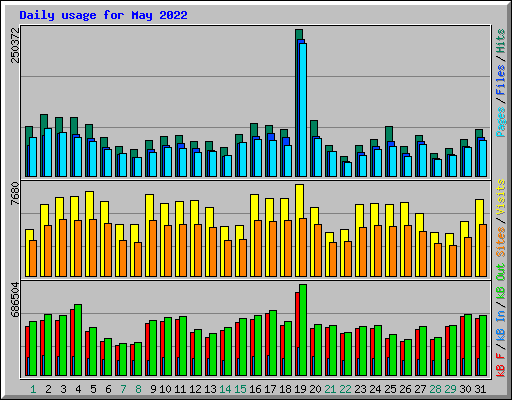The height and width of the screenshot is (400, 512).
Task: Click the 250372 axis value
Action: click(x=15, y=45)
